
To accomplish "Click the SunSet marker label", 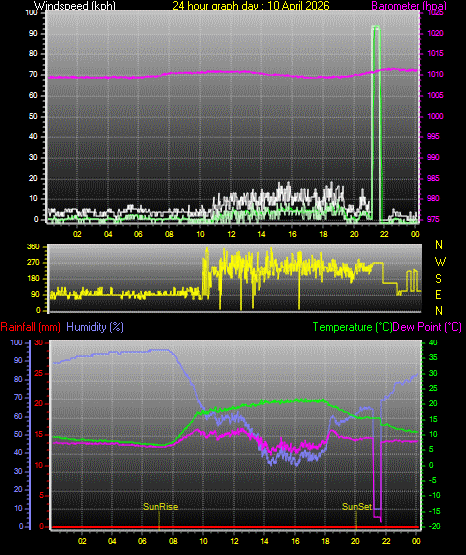I will click(357, 507).
